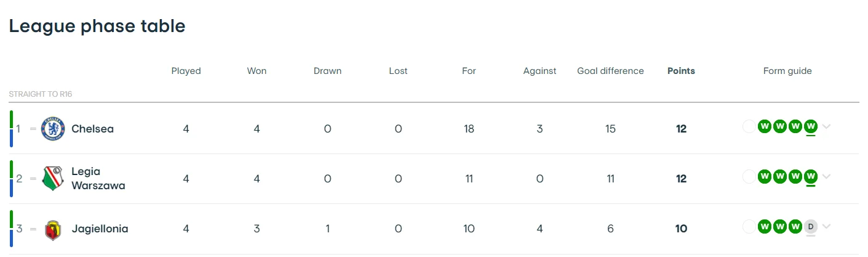Viewport: 868px width, 257px height.
Task: Click Legia Warszawa's first green W badge
Action: click(x=765, y=176)
